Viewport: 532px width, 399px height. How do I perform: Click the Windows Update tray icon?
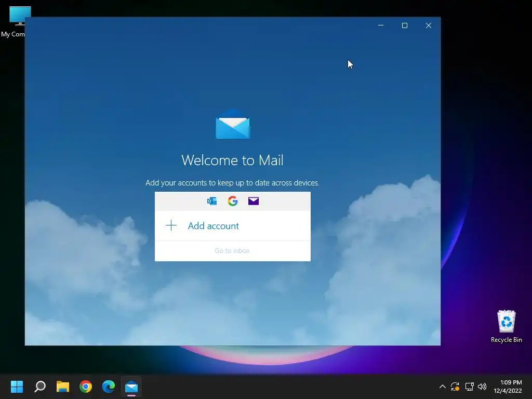455,387
